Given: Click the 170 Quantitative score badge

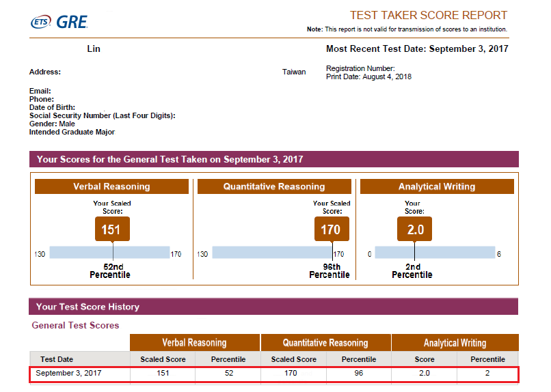Looking at the screenshot, I should pyautogui.click(x=332, y=229).
